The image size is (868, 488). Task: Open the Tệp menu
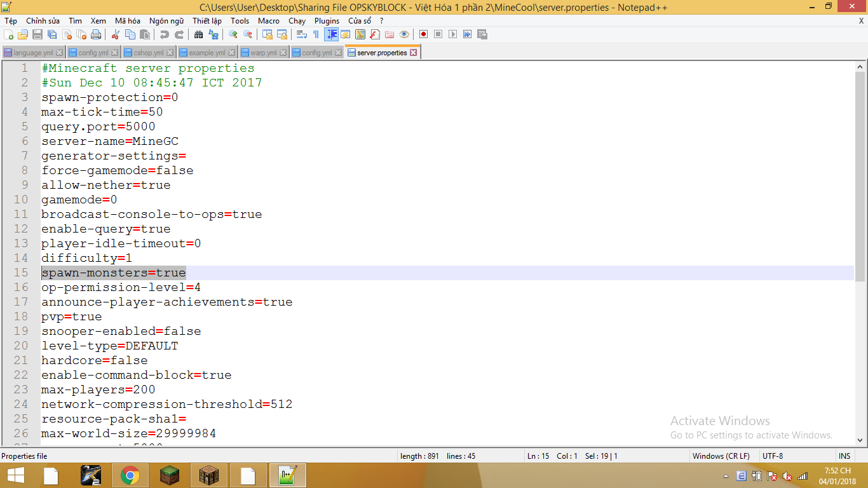11,21
